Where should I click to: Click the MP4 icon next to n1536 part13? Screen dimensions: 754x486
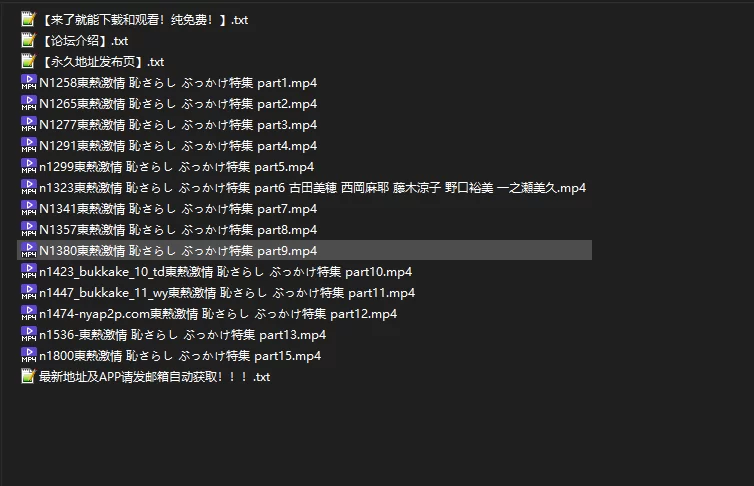[28, 335]
